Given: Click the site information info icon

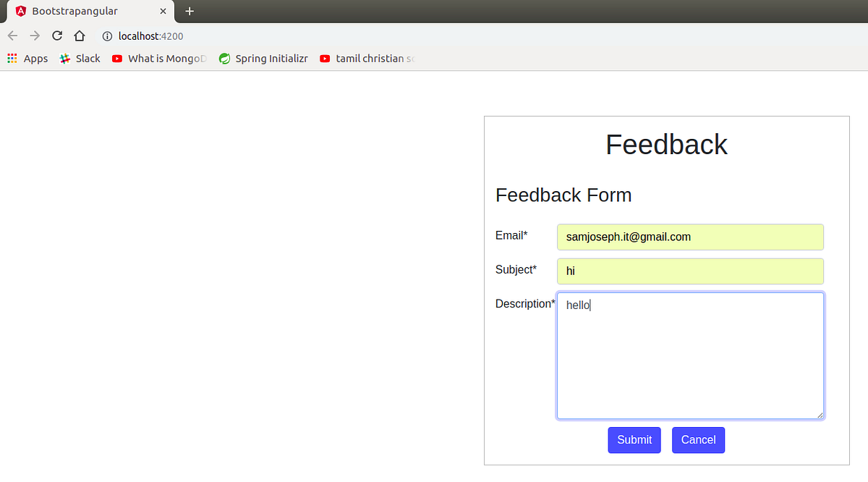Looking at the screenshot, I should [107, 36].
